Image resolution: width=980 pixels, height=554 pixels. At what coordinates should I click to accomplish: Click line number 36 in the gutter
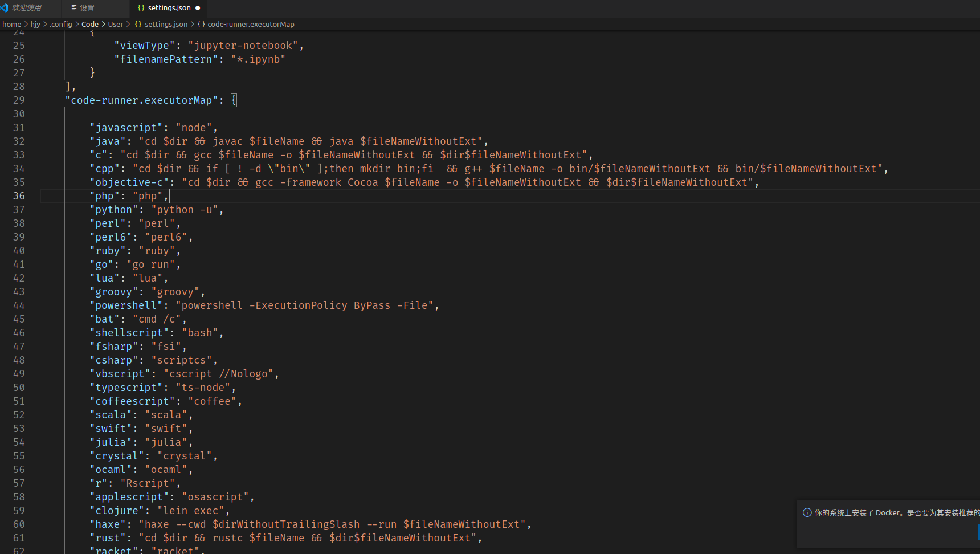(x=19, y=196)
